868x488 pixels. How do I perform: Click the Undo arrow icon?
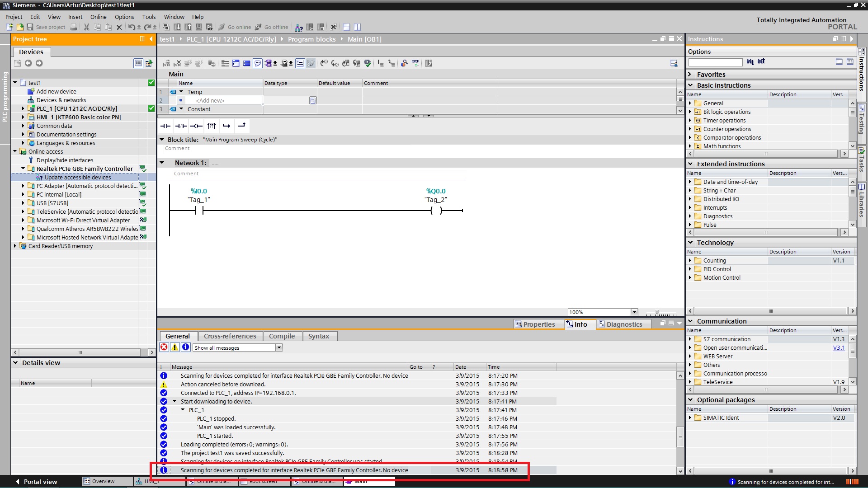tap(131, 27)
